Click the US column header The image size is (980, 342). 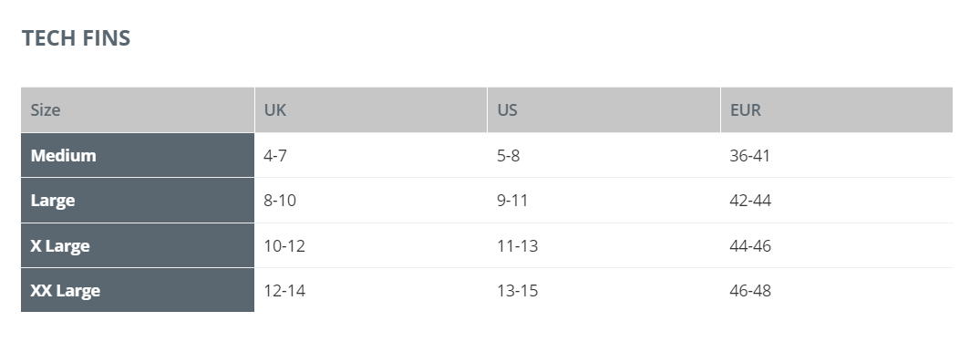pos(603,110)
